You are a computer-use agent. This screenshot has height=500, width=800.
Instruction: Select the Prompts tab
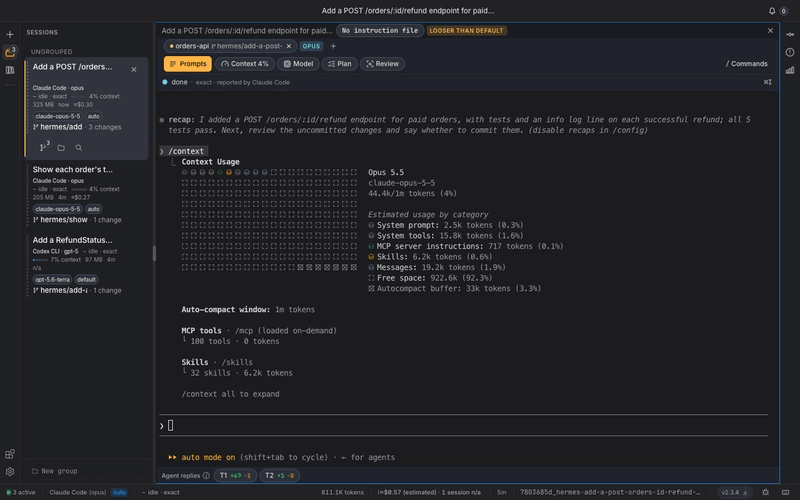188,64
